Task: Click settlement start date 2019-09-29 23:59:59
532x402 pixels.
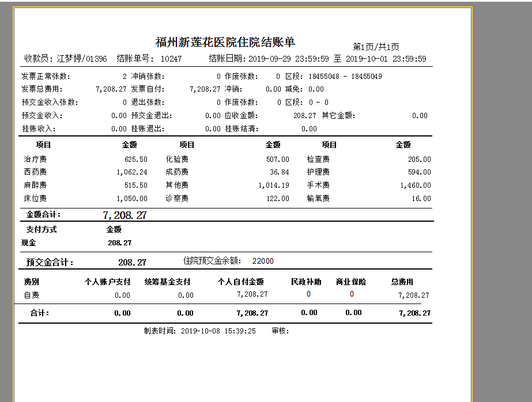Action: tap(289, 59)
